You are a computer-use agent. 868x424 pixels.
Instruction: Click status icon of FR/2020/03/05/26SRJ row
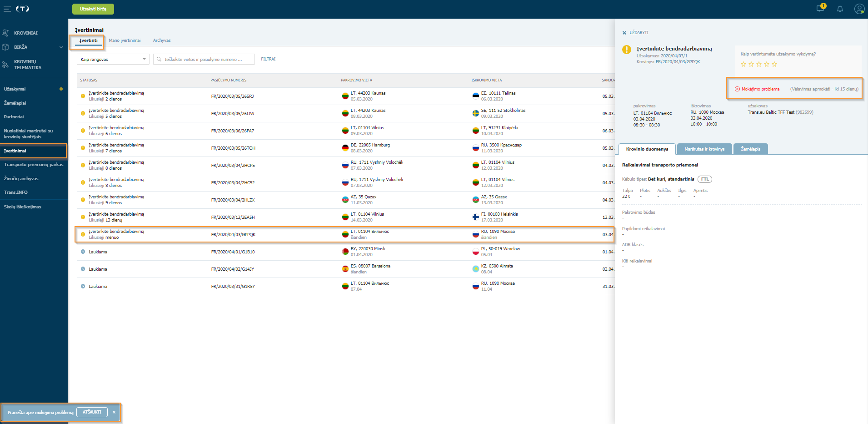(x=83, y=96)
